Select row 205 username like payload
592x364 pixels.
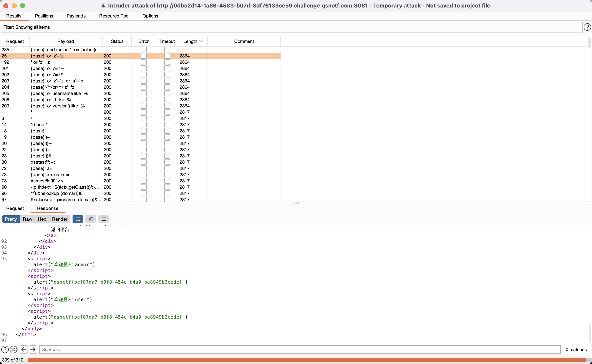click(x=140, y=93)
